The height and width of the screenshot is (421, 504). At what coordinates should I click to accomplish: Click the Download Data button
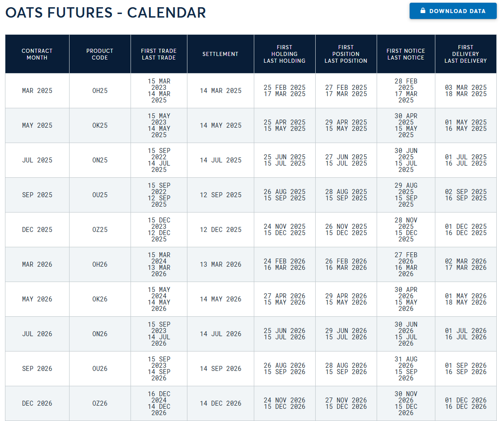tap(453, 11)
